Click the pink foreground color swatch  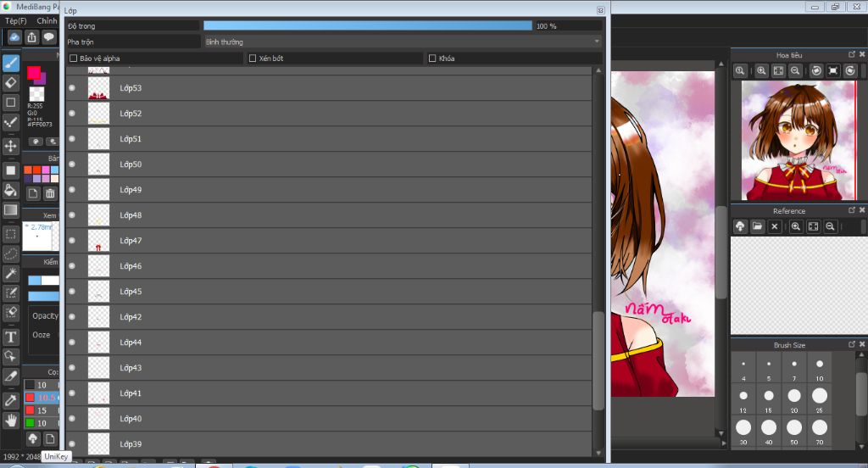point(34,73)
